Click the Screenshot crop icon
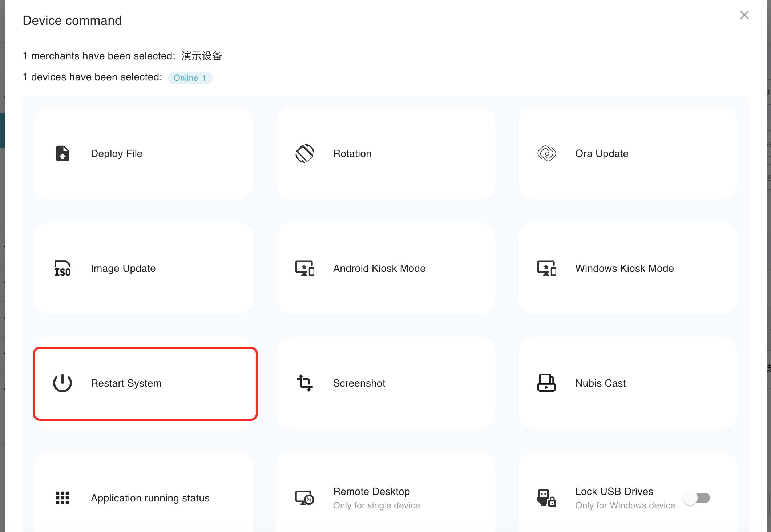 (304, 383)
